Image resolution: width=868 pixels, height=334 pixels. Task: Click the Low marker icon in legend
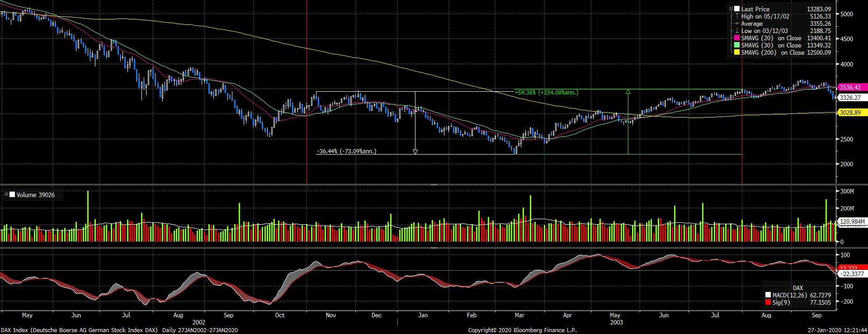[737, 31]
